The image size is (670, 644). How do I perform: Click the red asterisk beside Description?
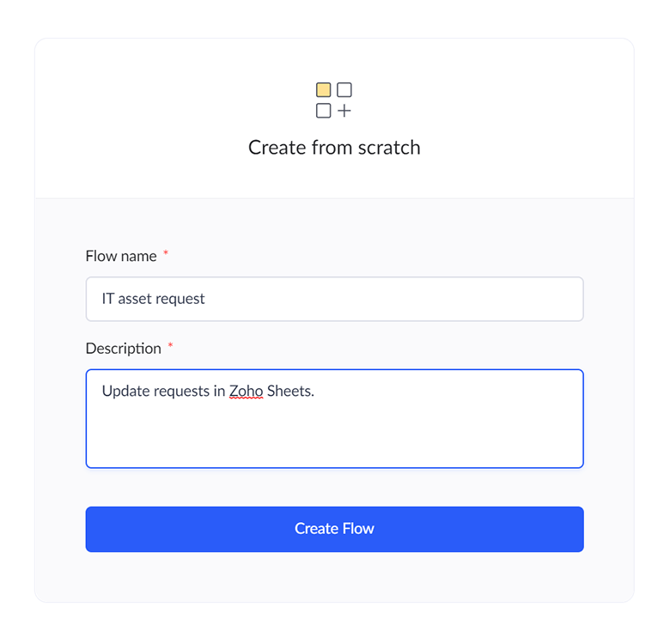pos(170,345)
